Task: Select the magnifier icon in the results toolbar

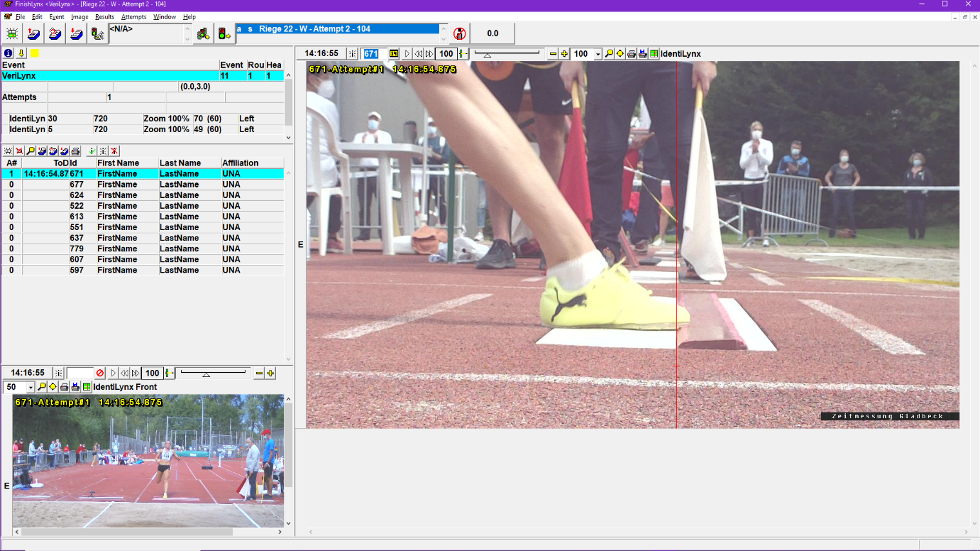Action: (31, 151)
